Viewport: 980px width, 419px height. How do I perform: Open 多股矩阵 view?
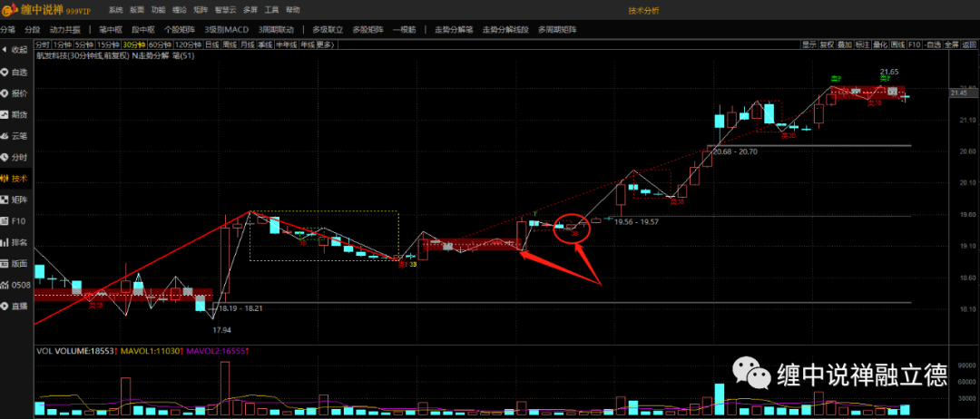(368, 29)
